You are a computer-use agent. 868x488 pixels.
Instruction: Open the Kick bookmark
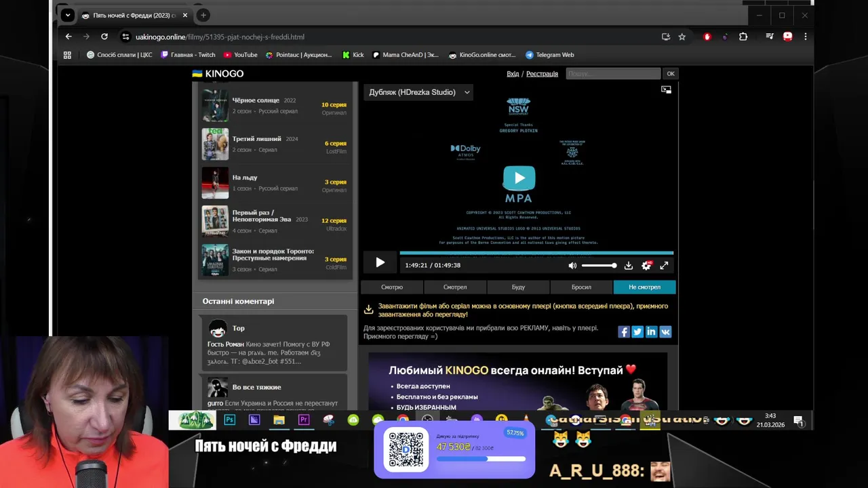353,55
